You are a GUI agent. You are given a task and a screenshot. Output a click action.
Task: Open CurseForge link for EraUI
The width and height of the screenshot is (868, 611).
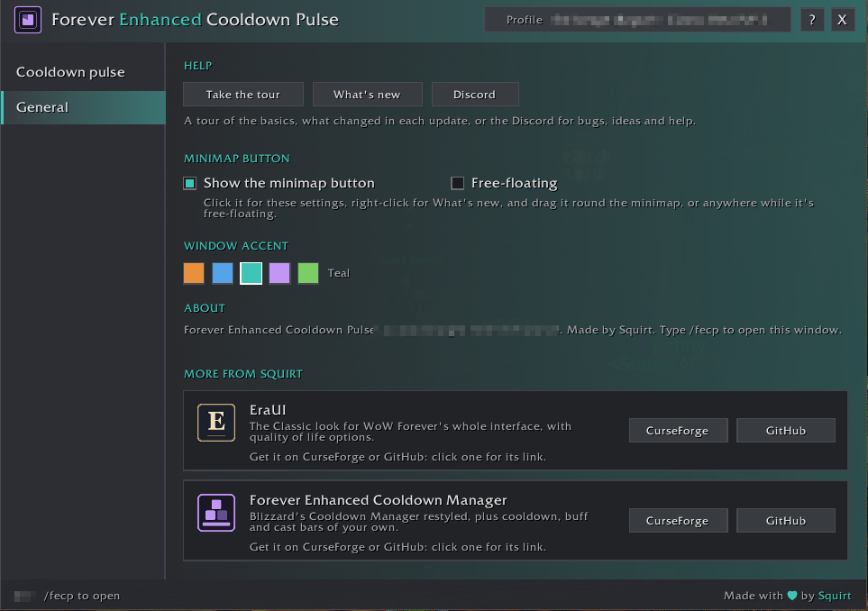[x=678, y=430]
